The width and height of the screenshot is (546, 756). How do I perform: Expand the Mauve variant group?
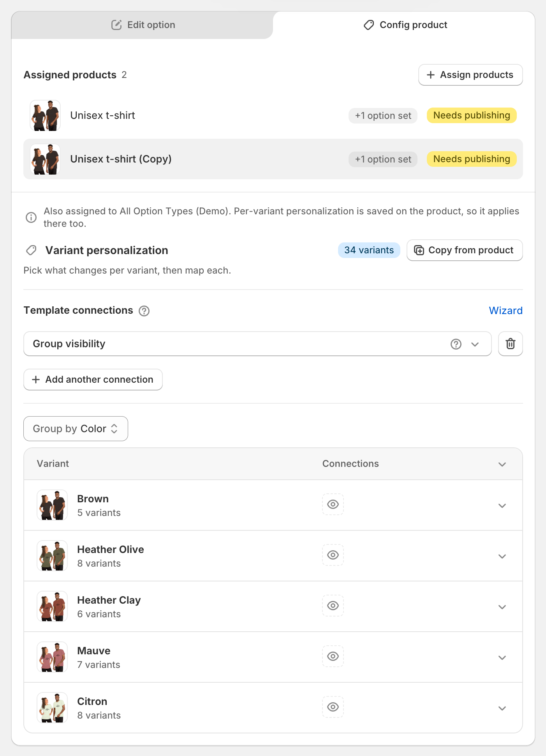click(x=502, y=657)
